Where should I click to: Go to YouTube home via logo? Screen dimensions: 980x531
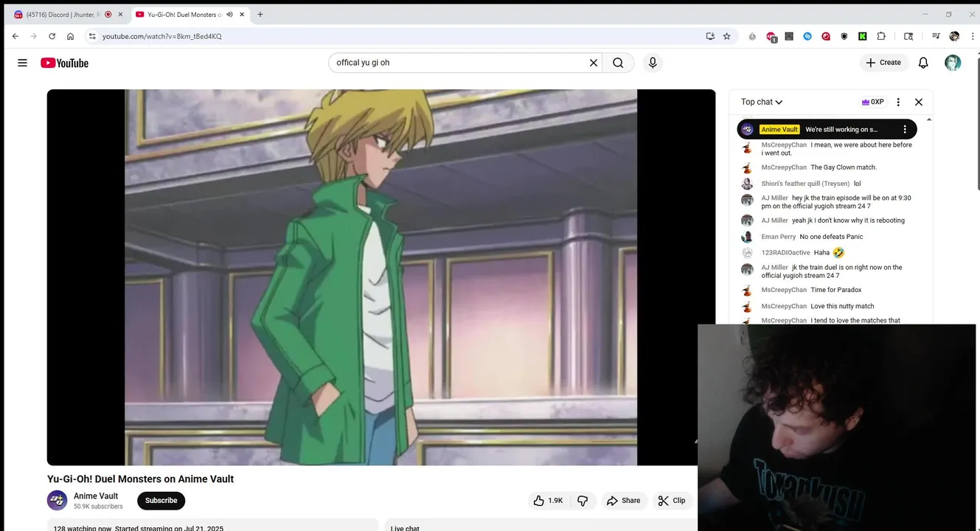[x=64, y=63]
